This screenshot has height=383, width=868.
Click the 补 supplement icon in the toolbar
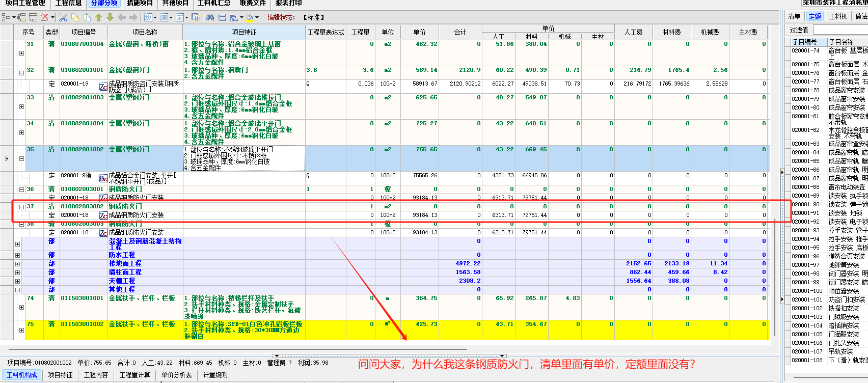(x=195, y=17)
